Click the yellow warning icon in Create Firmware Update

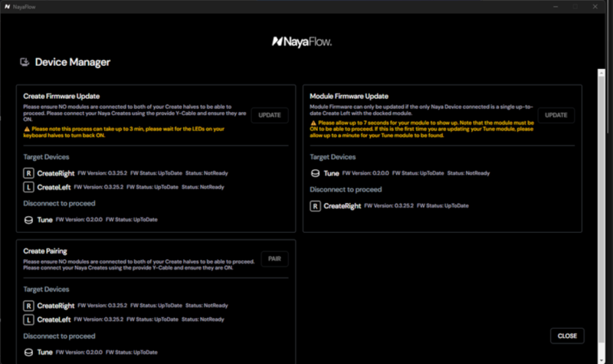(27, 129)
